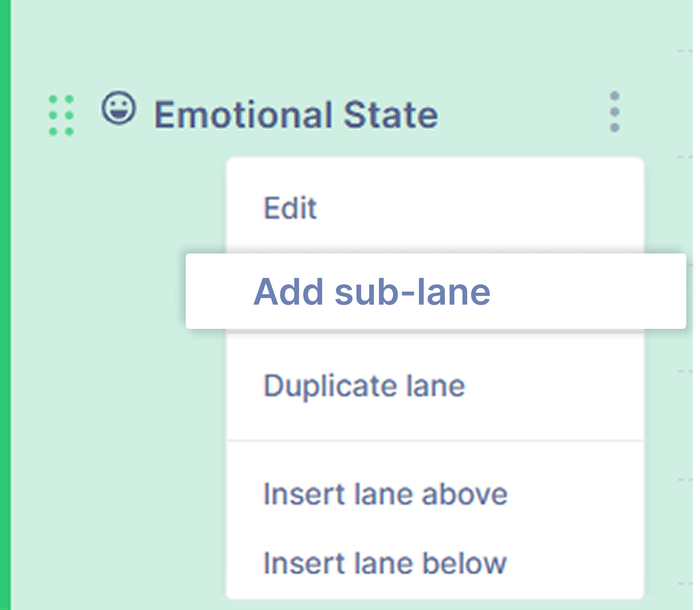The width and height of the screenshot is (700, 610).
Task: Click Duplicate lane
Action: click(364, 385)
